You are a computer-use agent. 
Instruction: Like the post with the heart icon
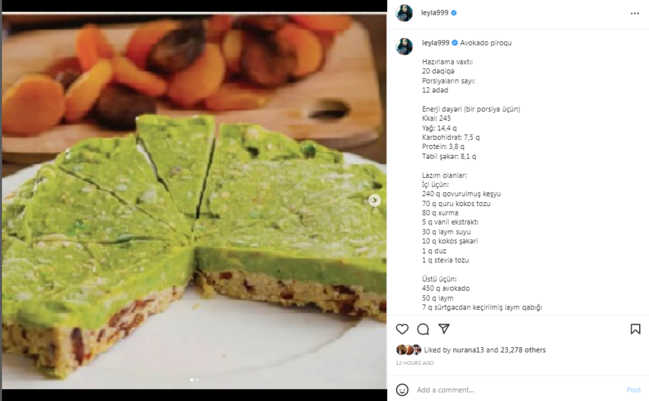[x=402, y=329]
